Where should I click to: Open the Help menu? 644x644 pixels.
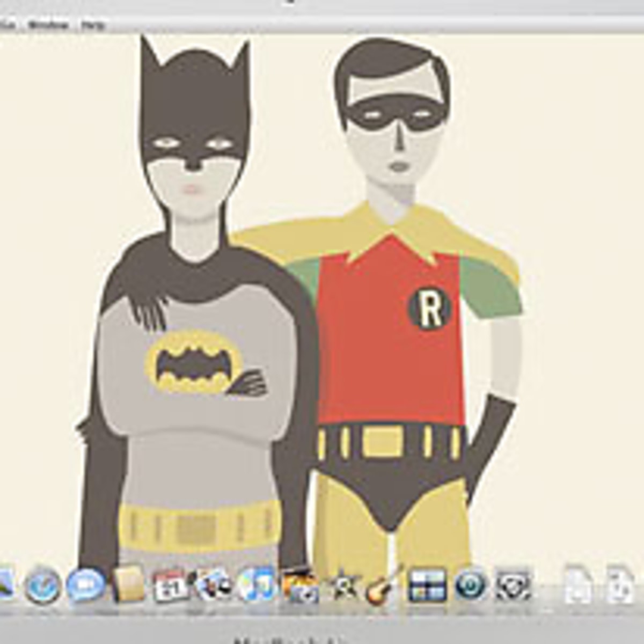click(x=93, y=25)
